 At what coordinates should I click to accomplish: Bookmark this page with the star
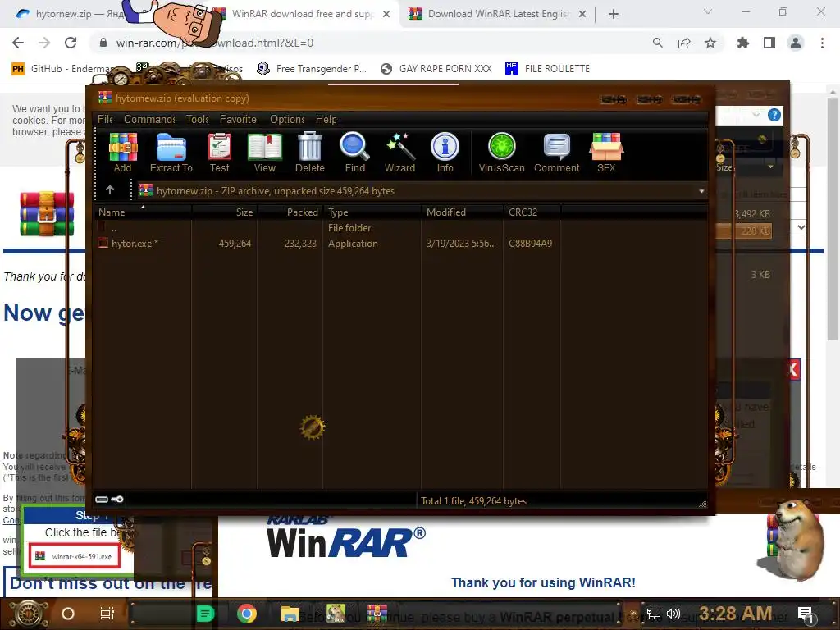[710, 43]
